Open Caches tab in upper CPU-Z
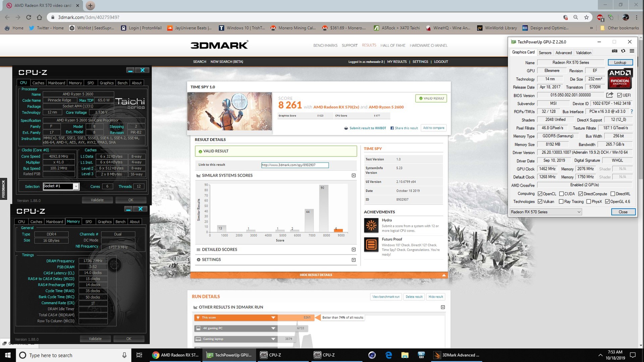644x362 pixels. click(38, 83)
